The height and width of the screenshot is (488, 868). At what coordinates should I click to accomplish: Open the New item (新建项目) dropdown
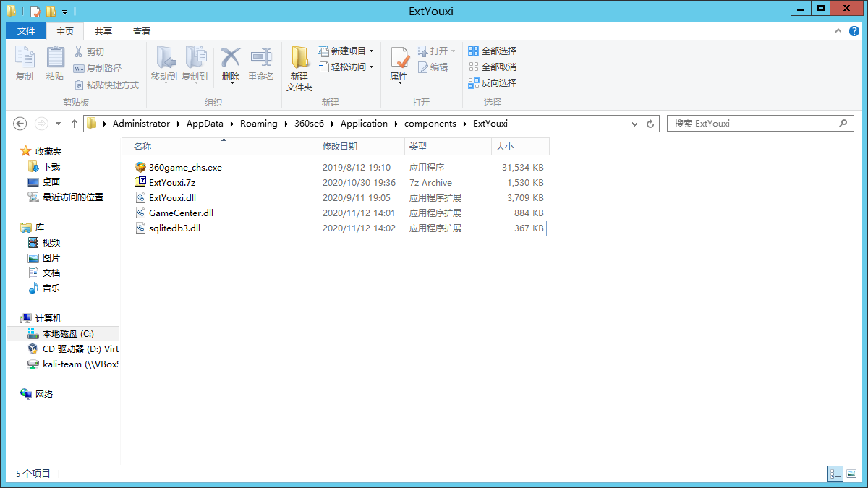pyautogui.click(x=346, y=51)
